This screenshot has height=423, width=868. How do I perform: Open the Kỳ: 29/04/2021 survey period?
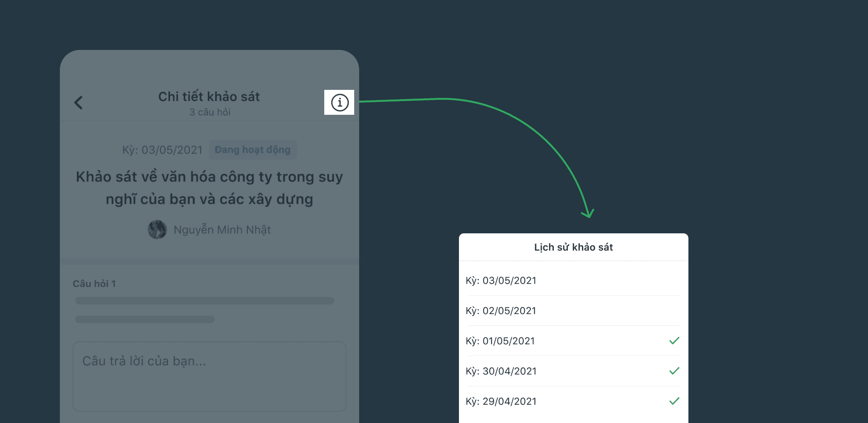tap(574, 401)
